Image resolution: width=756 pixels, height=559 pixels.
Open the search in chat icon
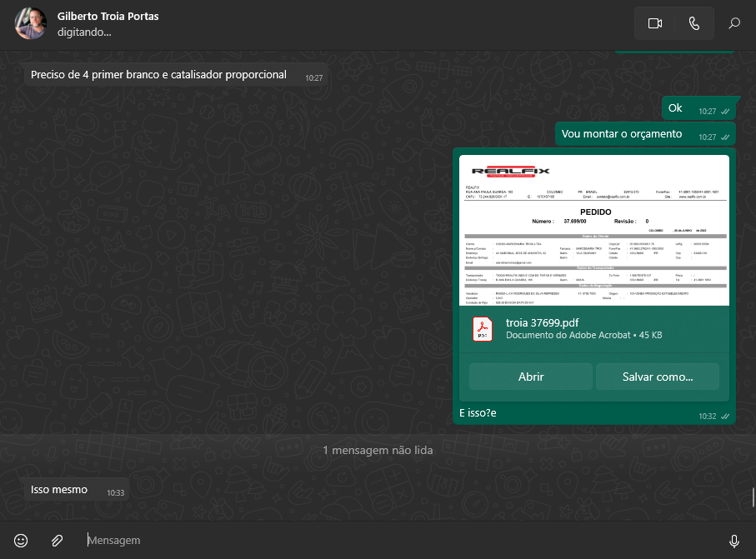[734, 23]
